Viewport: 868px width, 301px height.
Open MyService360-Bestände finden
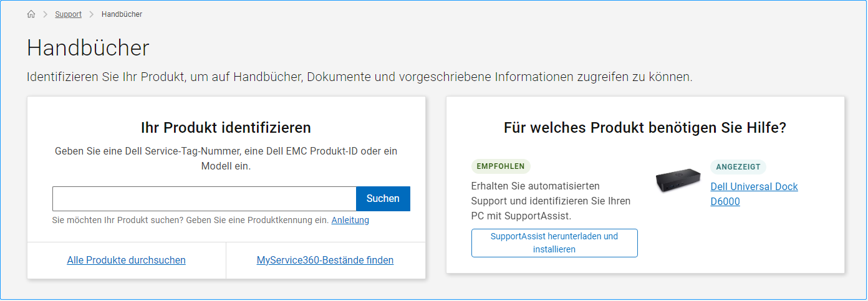325,260
